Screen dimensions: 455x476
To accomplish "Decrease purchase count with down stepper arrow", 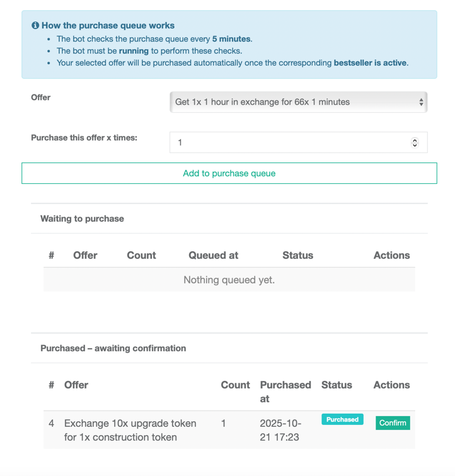I will pyautogui.click(x=415, y=145).
